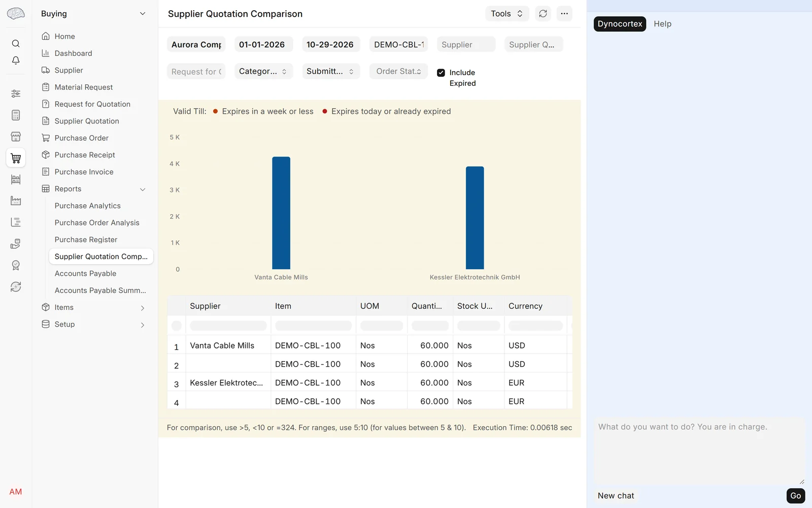Open the sliders settings icon in rail

[x=16, y=93]
